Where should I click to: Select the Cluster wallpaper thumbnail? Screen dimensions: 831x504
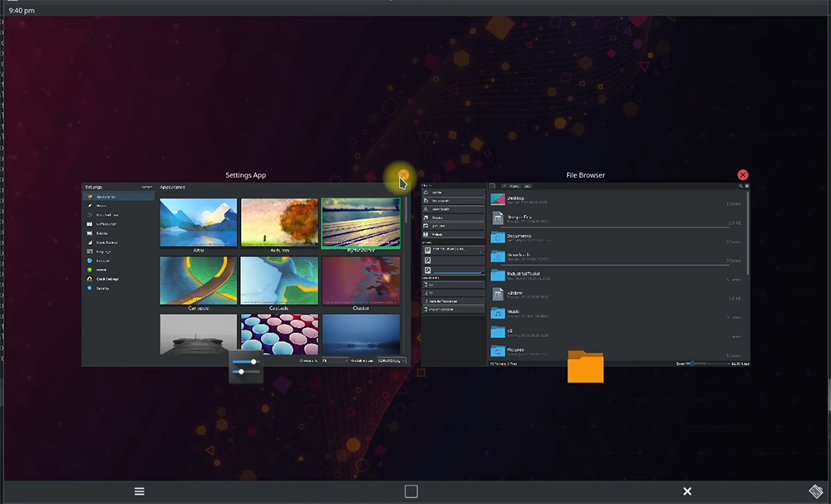[x=361, y=281]
